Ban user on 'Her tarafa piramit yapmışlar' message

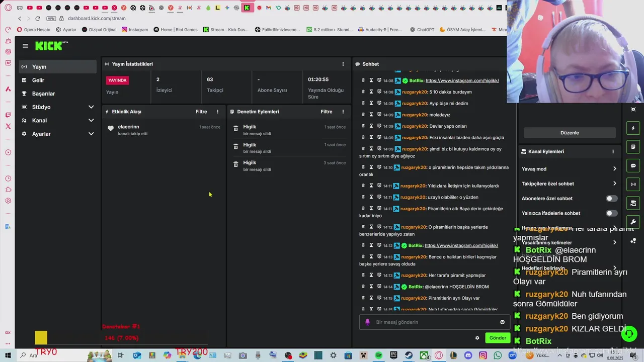pyautogui.click(x=379, y=275)
